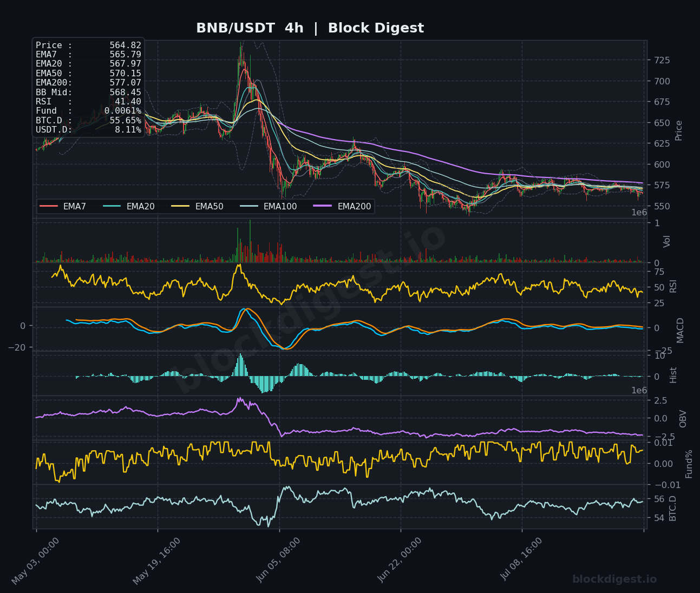Click the 'Fund : 0.0061%' readout
700x593 pixels.
(x=88, y=111)
